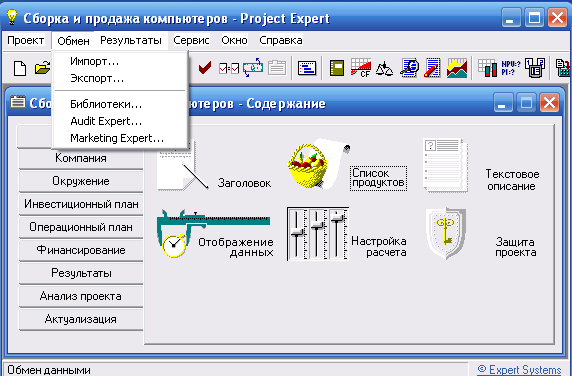Screen dimensions: 572x376
Task: Choose Marketing Expert... from the menu
Action: click(x=120, y=138)
